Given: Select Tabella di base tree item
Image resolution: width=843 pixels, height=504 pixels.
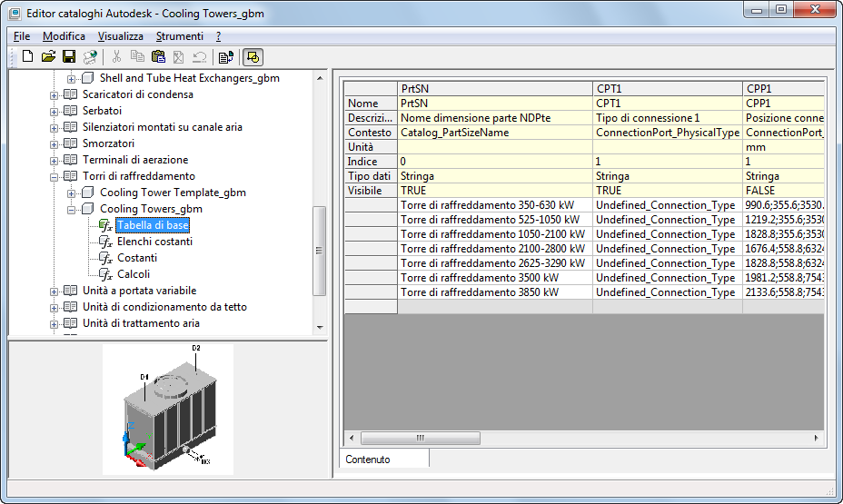Looking at the screenshot, I should tap(153, 225).
